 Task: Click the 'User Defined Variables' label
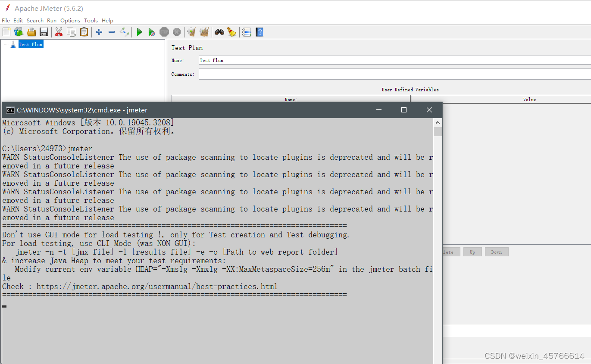(x=410, y=90)
